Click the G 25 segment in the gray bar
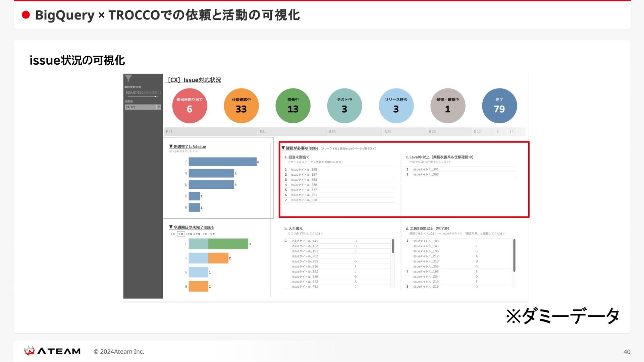Screen dimensions: 644x362 (355, 132)
